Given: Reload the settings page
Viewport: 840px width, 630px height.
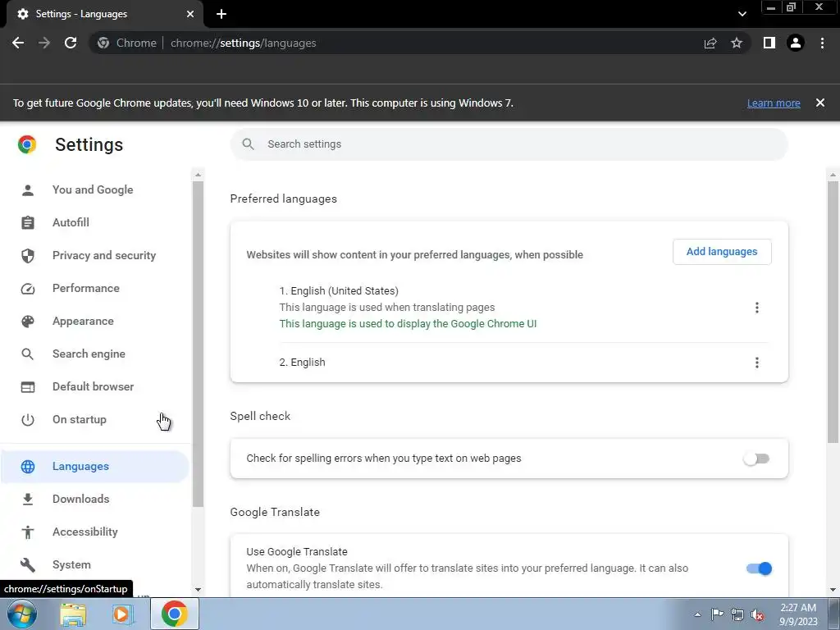Looking at the screenshot, I should click(x=71, y=43).
